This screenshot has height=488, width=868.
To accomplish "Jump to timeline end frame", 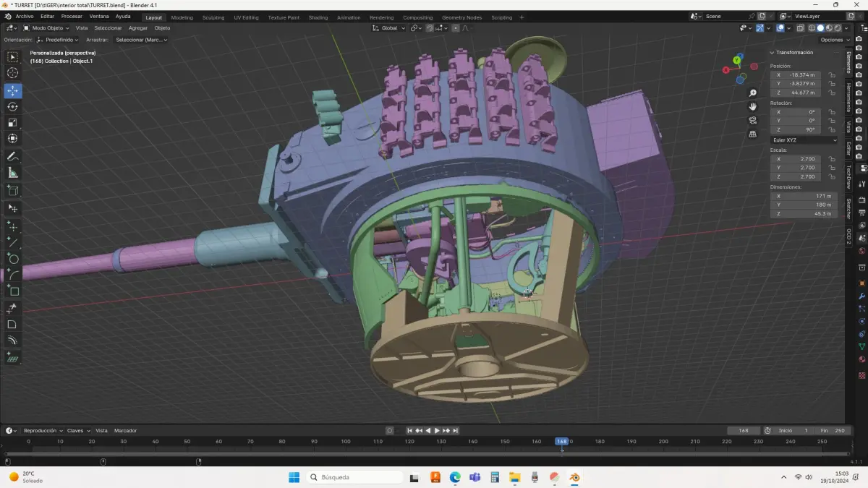I will coord(455,430).
